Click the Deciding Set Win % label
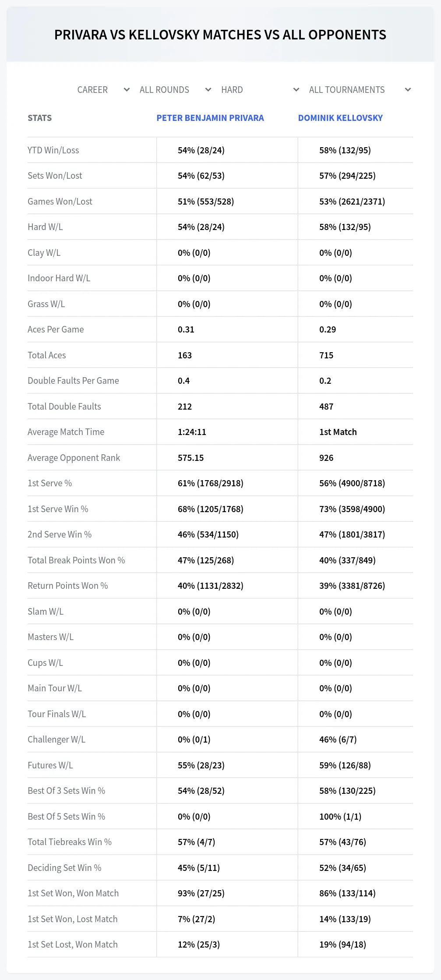Image resolution: width=441 pixels, height=980 pixels. [x=64, y=868]
